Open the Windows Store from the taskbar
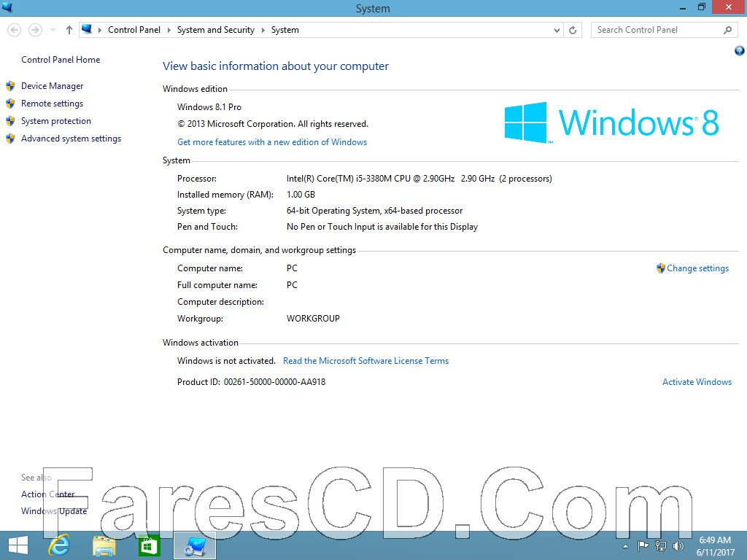This screenshot has height=560, width=747. pyautogui.click(x=148, y=545)
